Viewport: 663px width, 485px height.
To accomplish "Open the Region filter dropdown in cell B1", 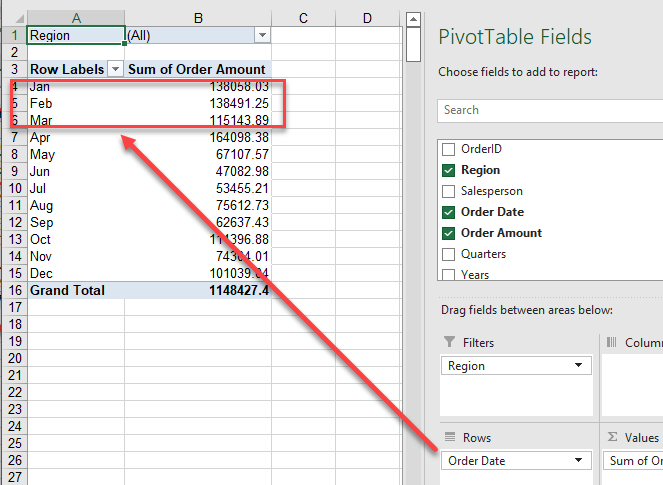I will [262, 35].
